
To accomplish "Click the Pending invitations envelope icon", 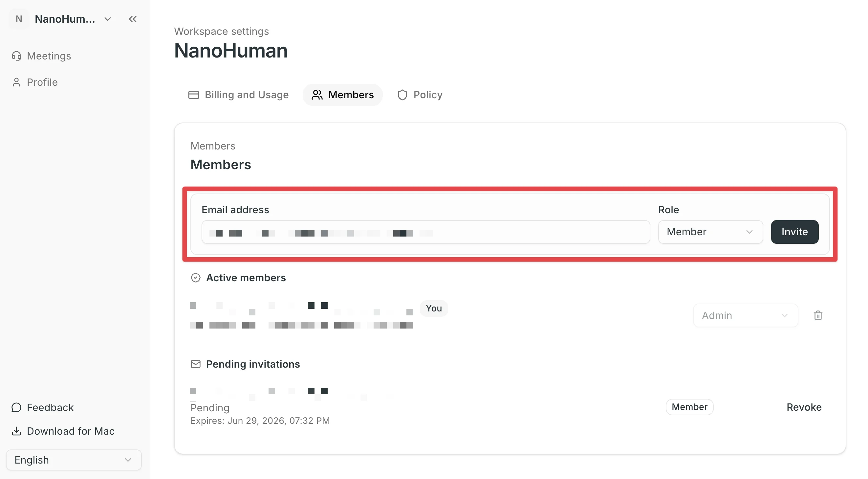I will pos(195,364).
